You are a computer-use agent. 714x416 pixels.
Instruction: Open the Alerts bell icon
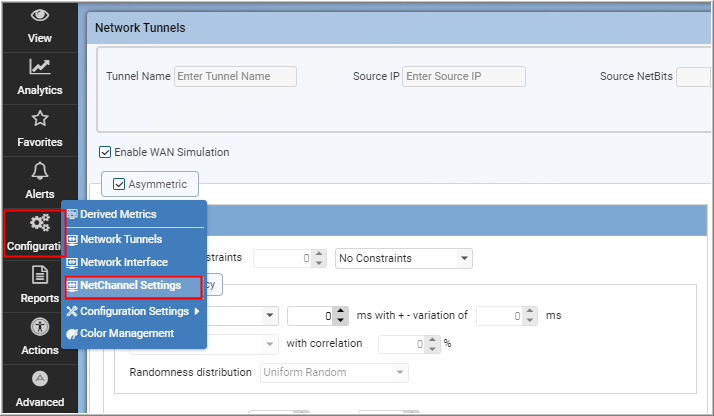[40, 171]
